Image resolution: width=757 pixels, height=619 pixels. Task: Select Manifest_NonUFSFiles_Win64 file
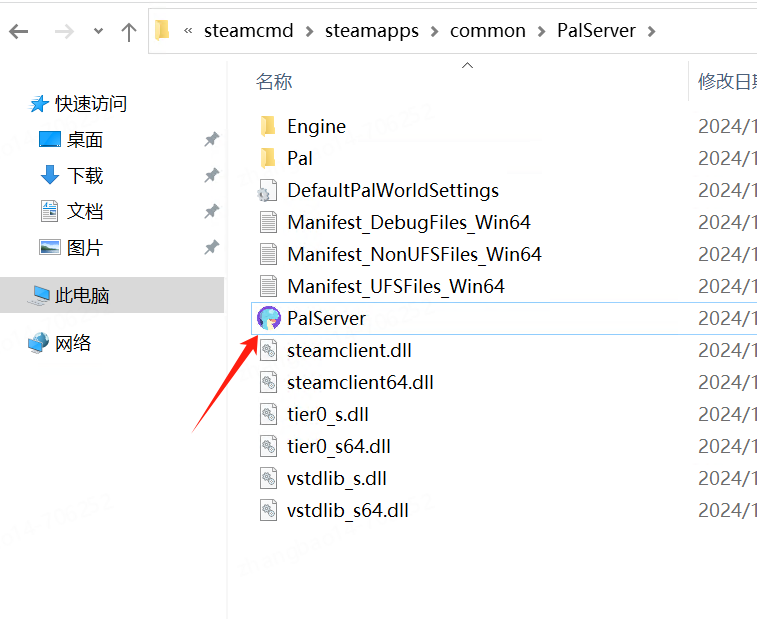[x=414, y=254]
